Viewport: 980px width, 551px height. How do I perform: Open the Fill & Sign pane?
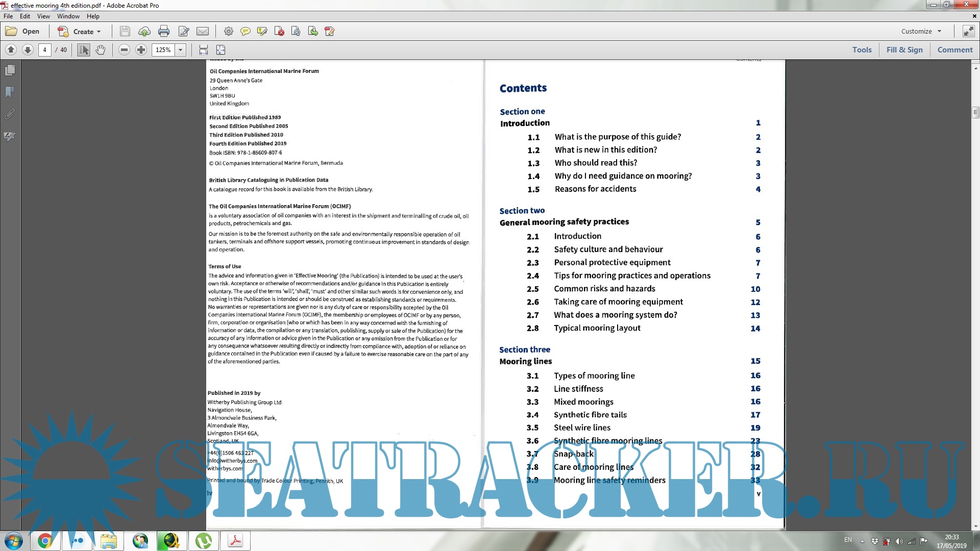(x=904, y=50)
